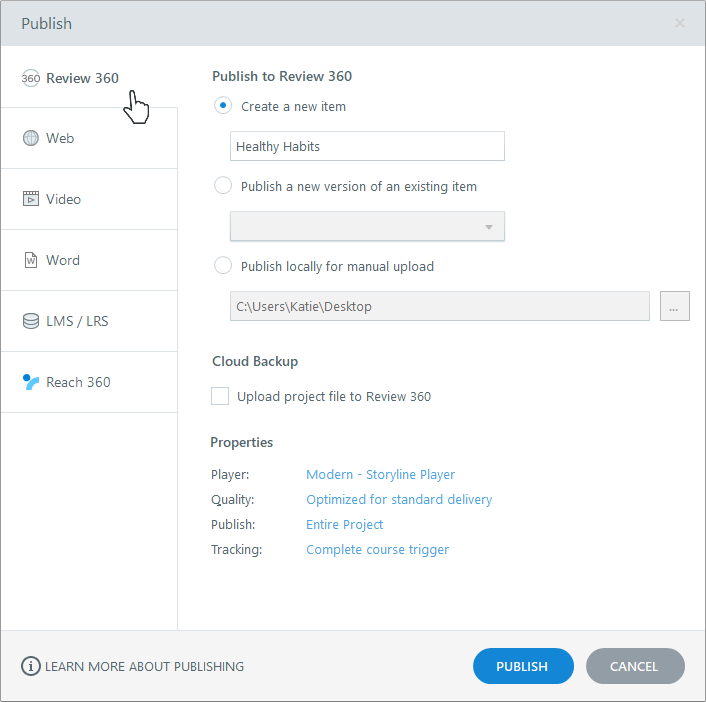This screenshot has height=702, width=706.
Task: Enable Upload project file to Review 360
Action: click(x=220, y=396)
